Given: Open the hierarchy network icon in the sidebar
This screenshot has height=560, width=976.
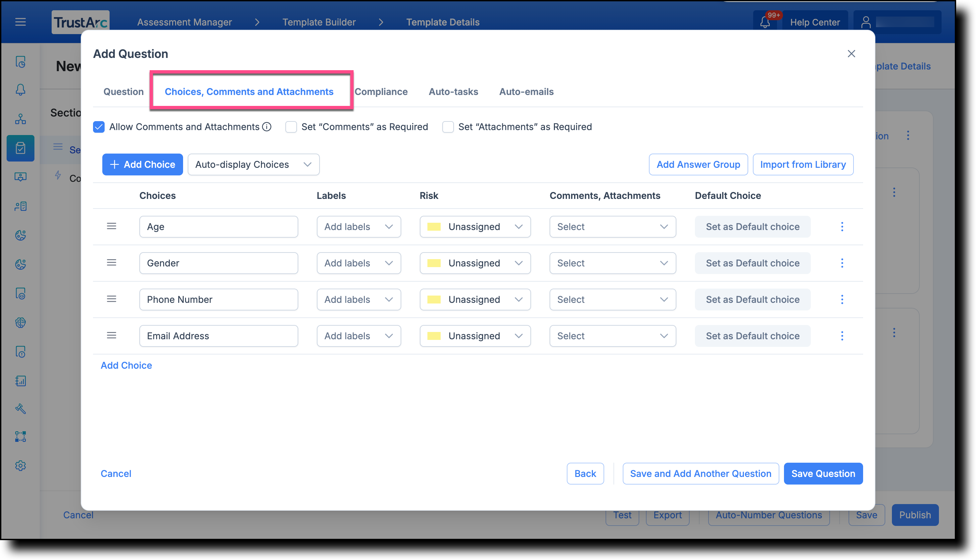Looking at the screenshot, I should (x=21, y=119).
